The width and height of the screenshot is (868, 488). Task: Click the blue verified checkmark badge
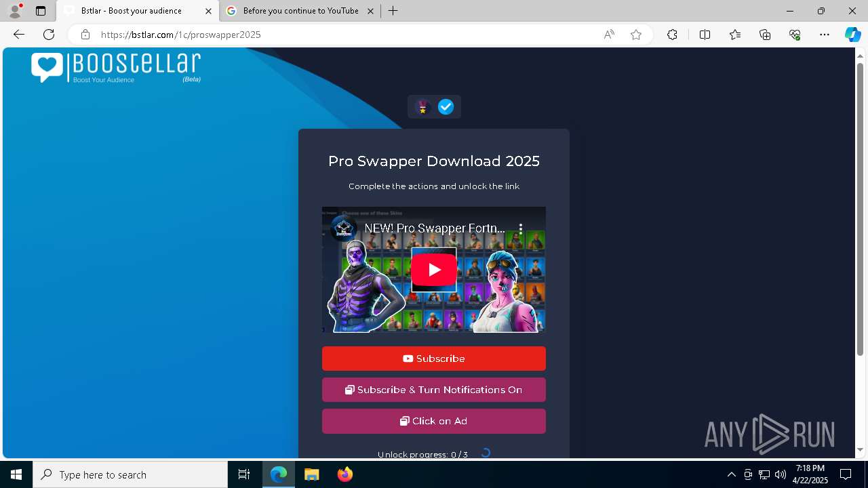point(446,107)
